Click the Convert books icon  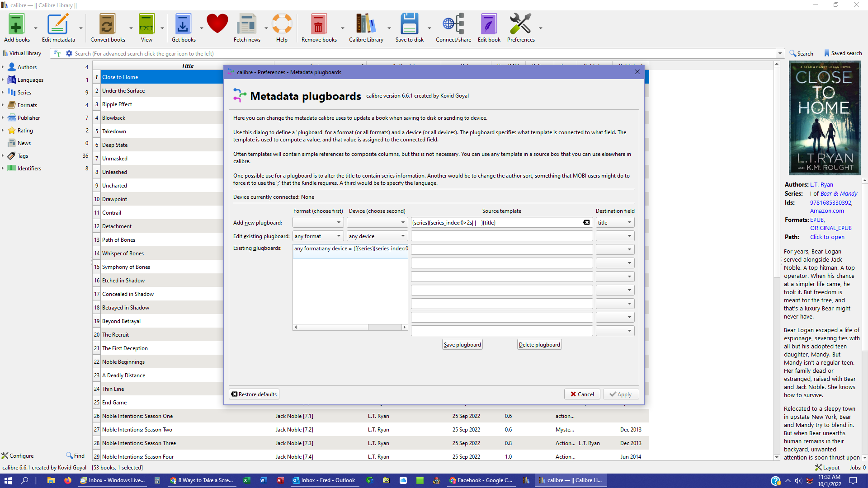pyautogui.click(x=107, y=25)
